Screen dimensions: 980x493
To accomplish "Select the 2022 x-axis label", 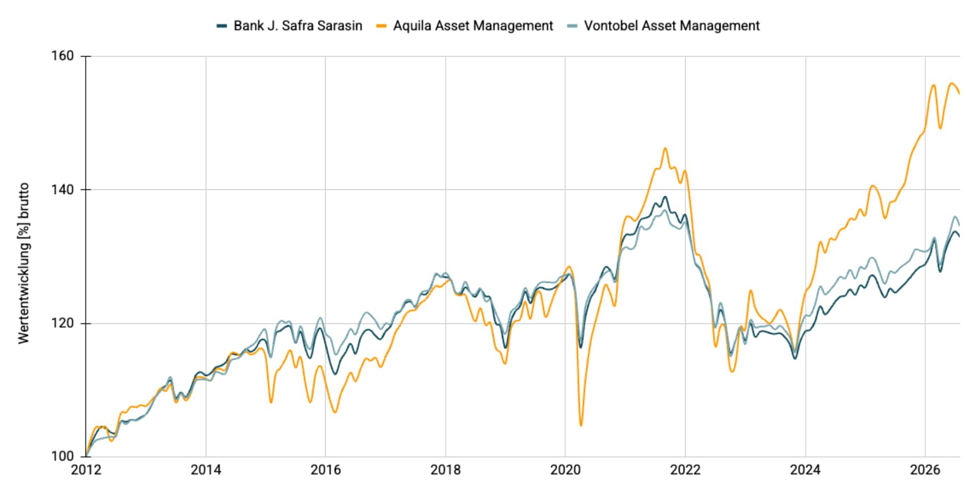I will 686,470.
